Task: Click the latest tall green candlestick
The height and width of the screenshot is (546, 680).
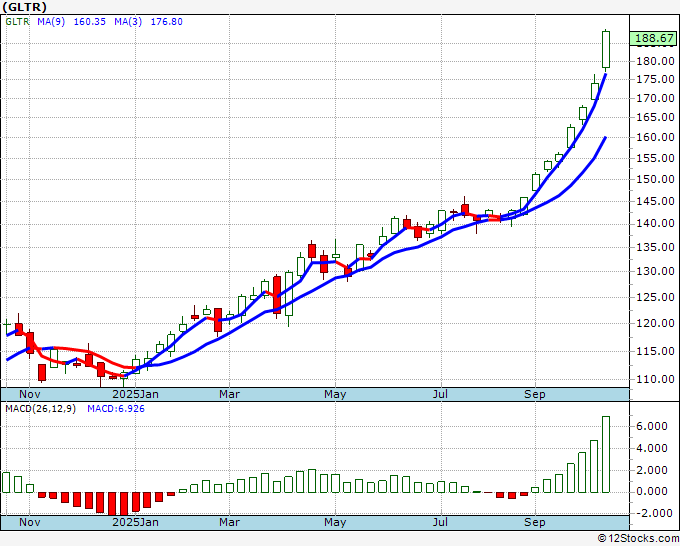Action: click(x=606, y=49)
